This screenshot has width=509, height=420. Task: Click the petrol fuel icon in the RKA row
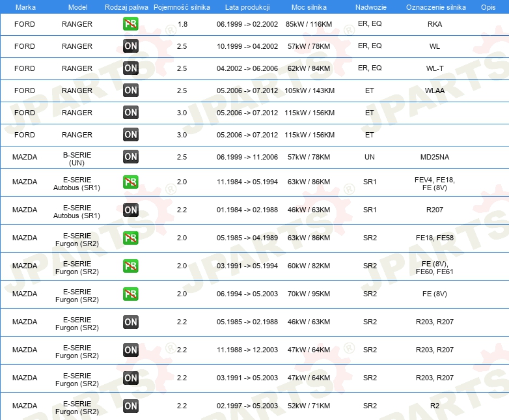coord(130,24)
